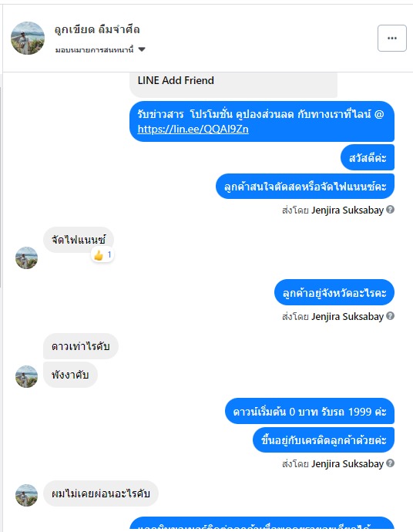Click help icon beside first Jenjira Suksabay label

(x=391, y=210)
